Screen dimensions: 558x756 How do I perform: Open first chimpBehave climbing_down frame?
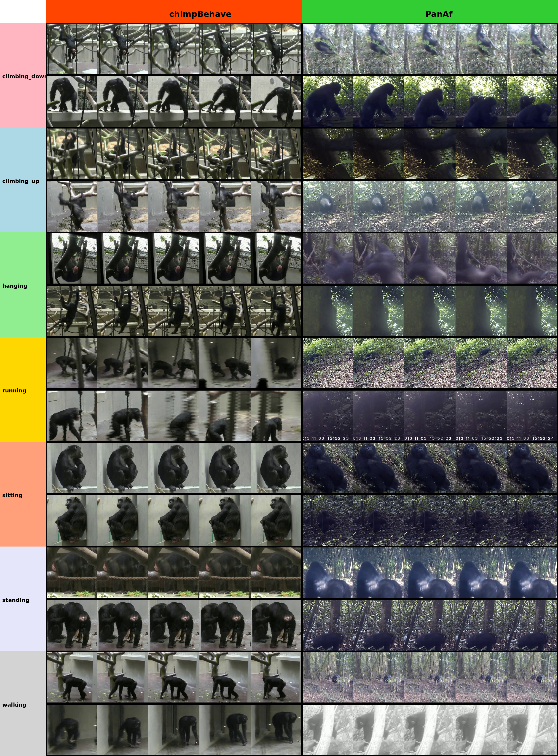click(x=72, y=49)
